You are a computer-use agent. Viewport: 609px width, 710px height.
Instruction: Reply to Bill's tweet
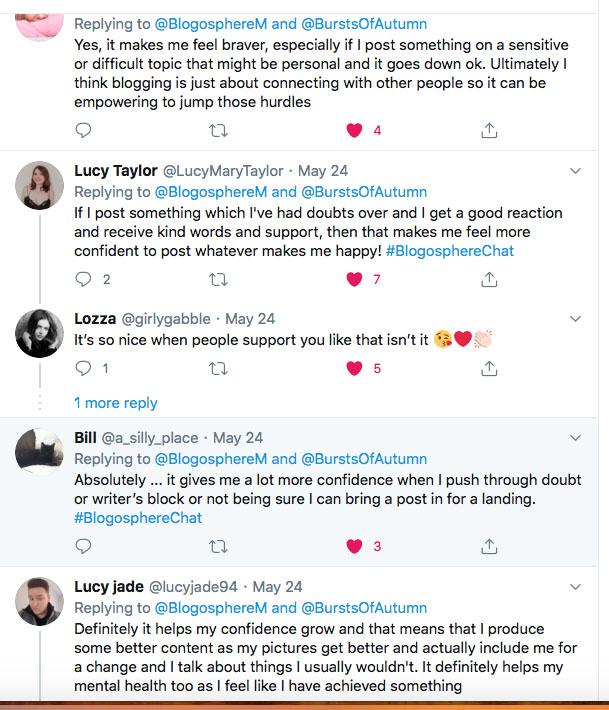[84, 546]
